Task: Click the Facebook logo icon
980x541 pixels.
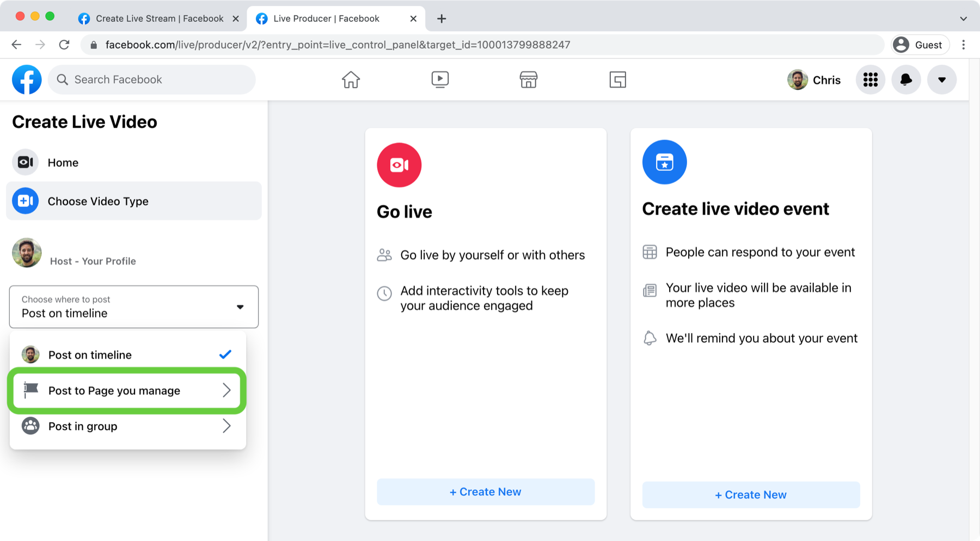Action: (x=27, y=79)
